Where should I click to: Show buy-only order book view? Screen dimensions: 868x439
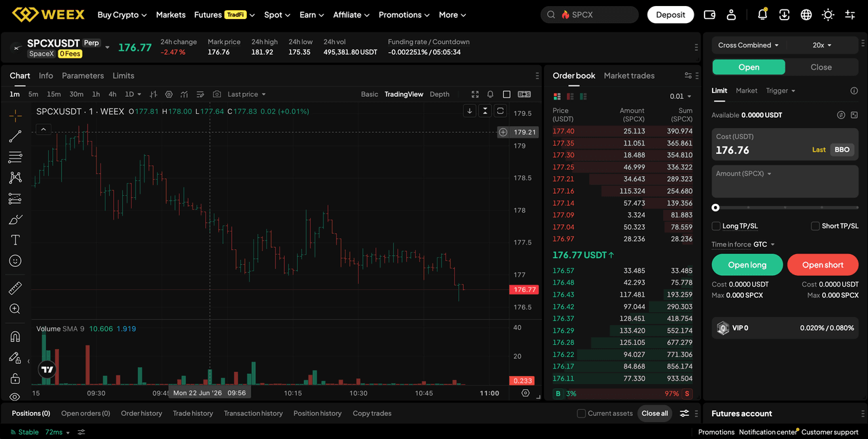(583, 96)
